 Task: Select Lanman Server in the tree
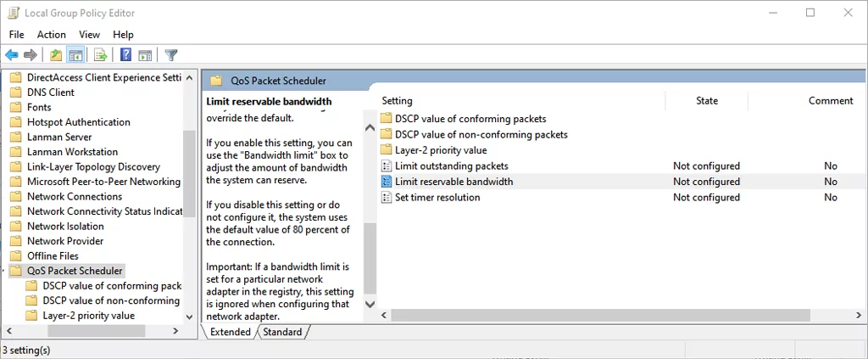coord(59,137)
